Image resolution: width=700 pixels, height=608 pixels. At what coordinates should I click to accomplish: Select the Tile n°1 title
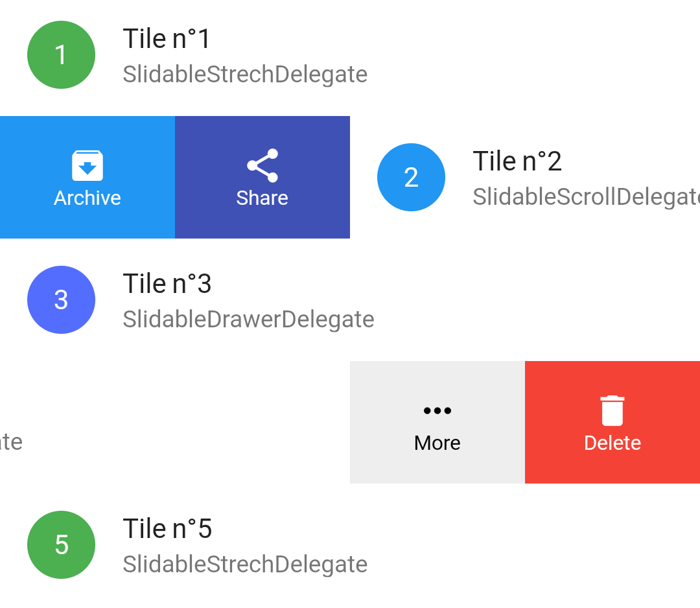coord(167,38)
